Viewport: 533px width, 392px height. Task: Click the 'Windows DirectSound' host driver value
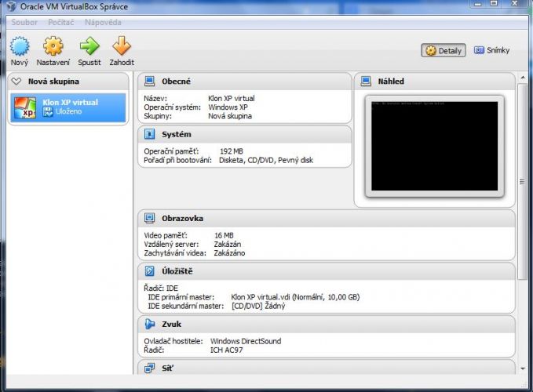(246, 341)
